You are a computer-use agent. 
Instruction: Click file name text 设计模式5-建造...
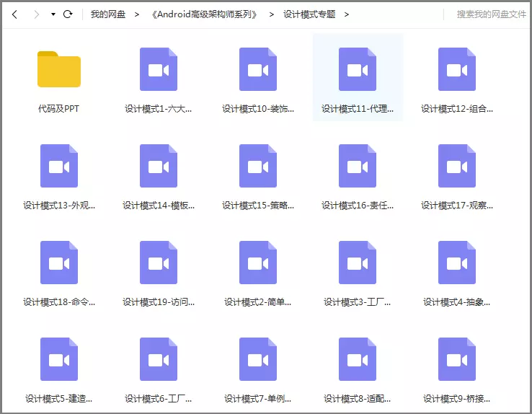59,398
